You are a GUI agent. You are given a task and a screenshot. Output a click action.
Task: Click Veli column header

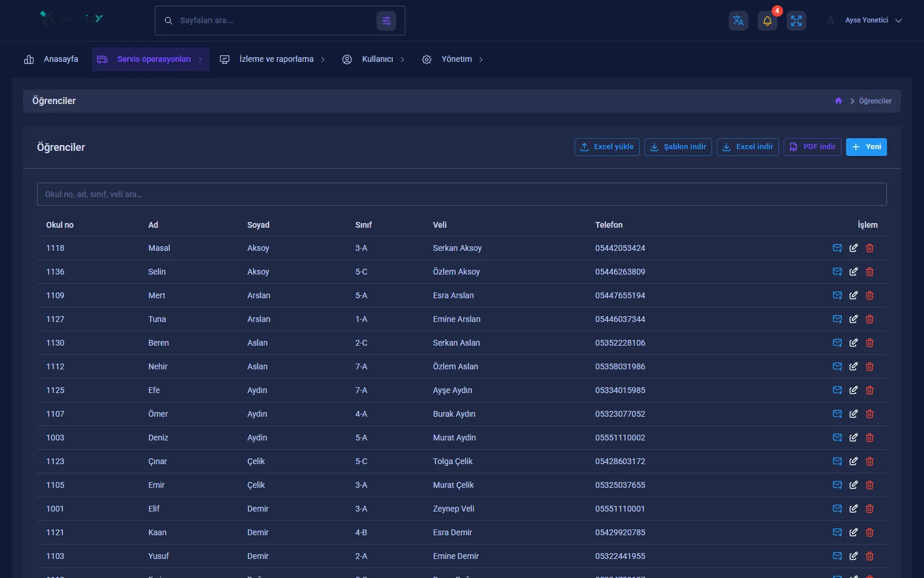pos(440,225)
